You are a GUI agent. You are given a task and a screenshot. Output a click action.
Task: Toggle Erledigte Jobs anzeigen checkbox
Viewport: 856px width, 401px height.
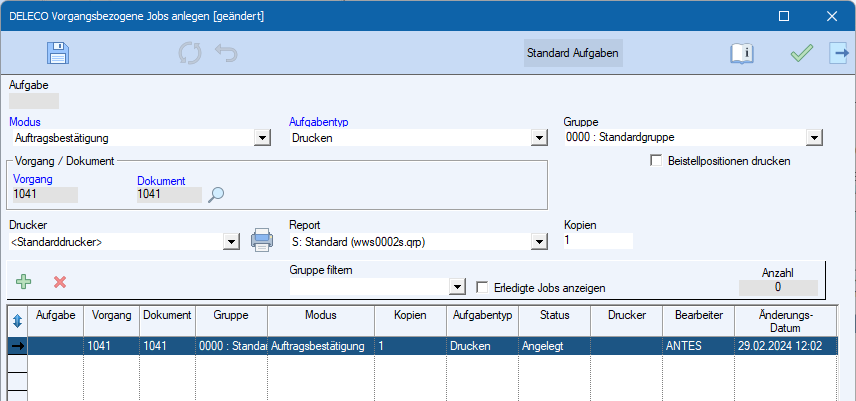pos(483,287)
